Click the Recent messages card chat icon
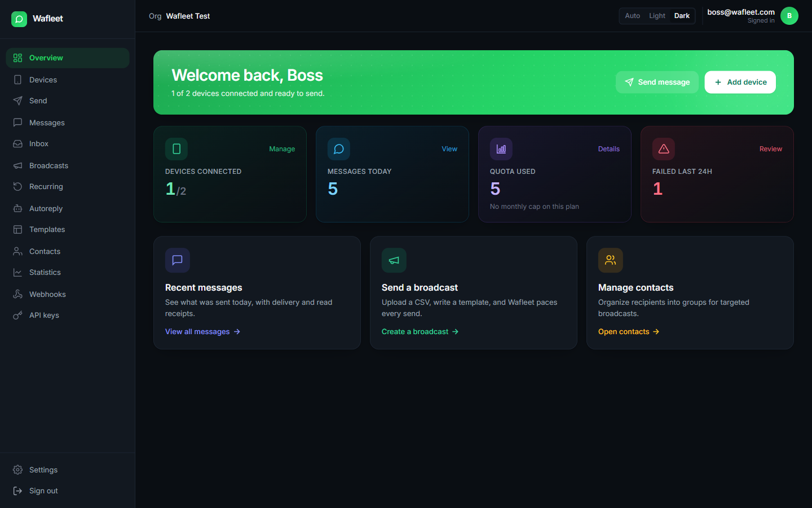Viewport: 812px width, 508px height. point(178,260)
